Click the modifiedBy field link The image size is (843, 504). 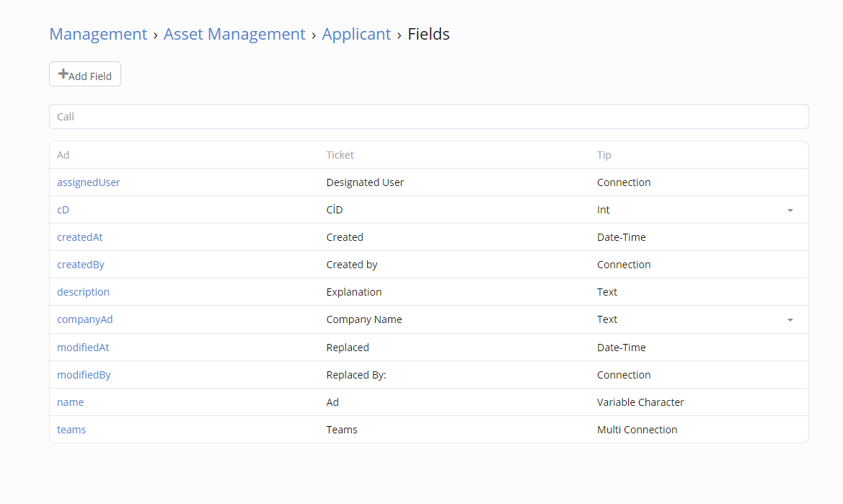84,375
